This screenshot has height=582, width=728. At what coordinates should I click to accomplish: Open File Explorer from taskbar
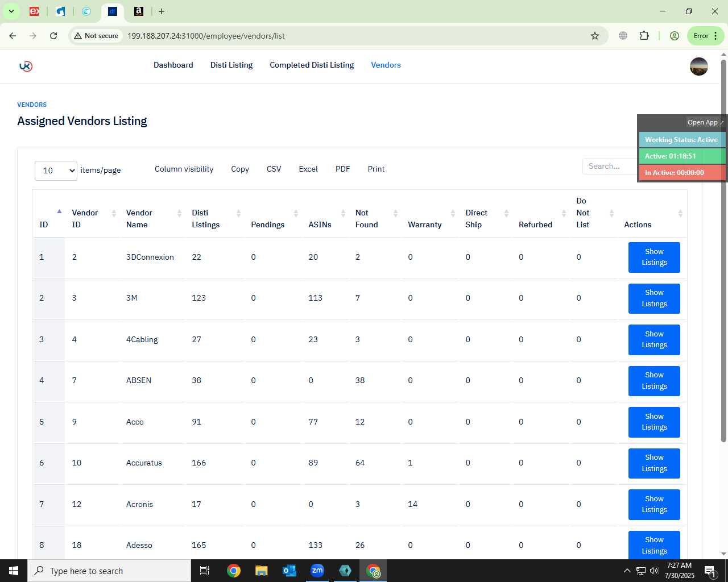[x=261, y=571]
